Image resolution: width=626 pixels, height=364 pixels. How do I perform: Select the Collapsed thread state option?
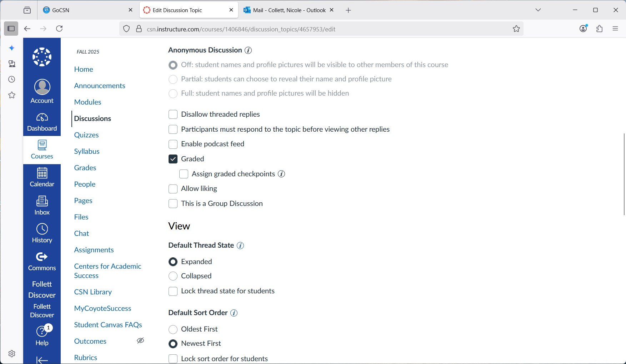pyautogui.click(x=173, y=276)
